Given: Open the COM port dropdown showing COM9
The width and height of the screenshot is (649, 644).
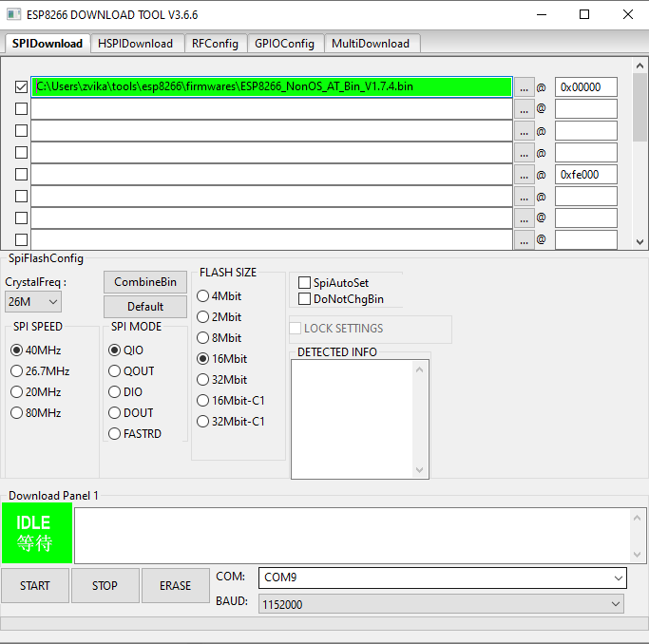Looking at the screenshot, I should click(442, 578).
